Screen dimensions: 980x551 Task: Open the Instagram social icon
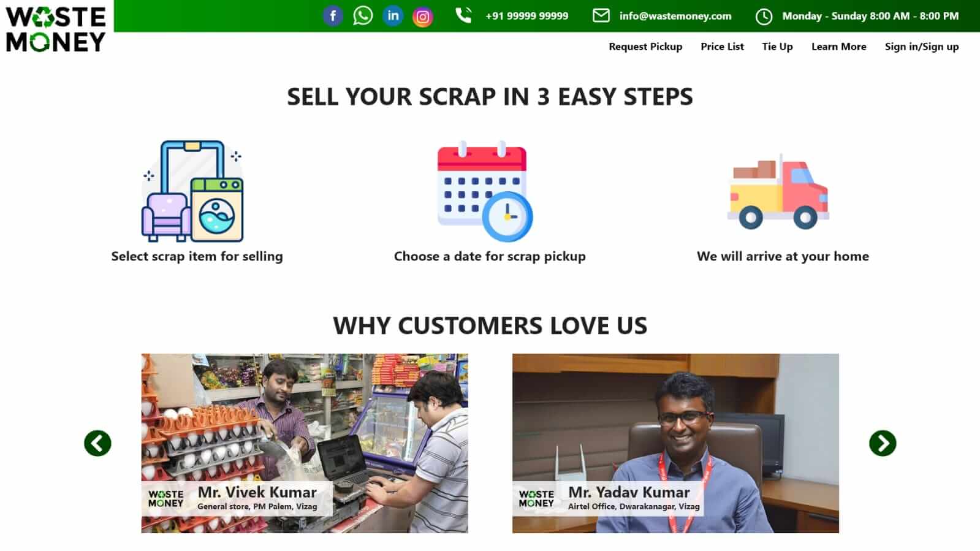point(422,17)
